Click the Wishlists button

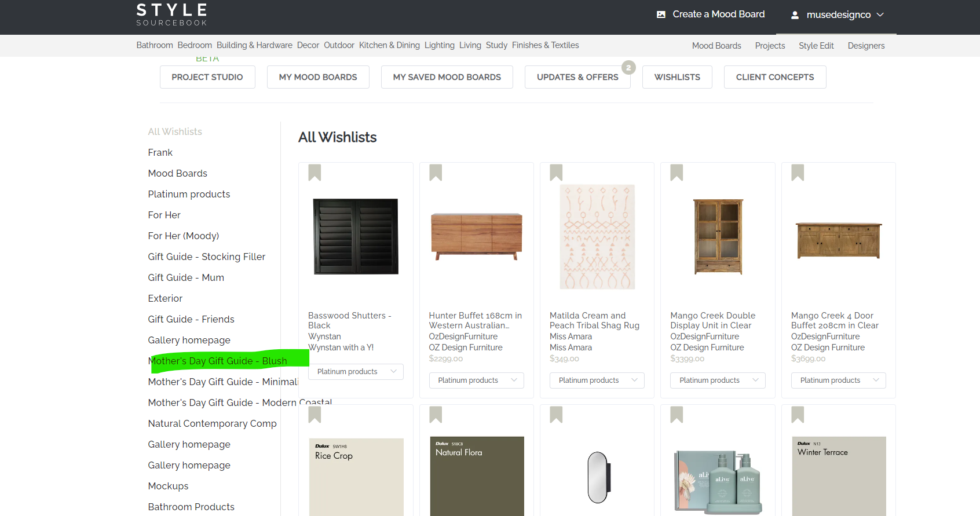click(x=677, y=77)
